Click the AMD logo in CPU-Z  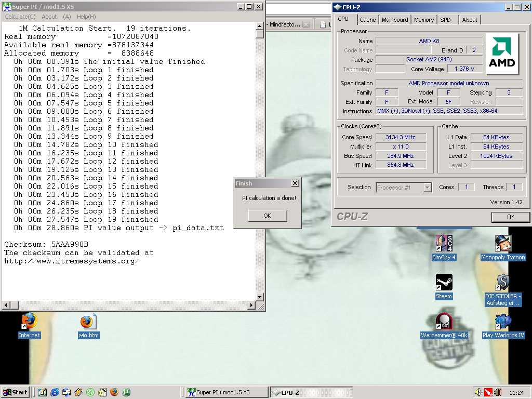point(502,54)
